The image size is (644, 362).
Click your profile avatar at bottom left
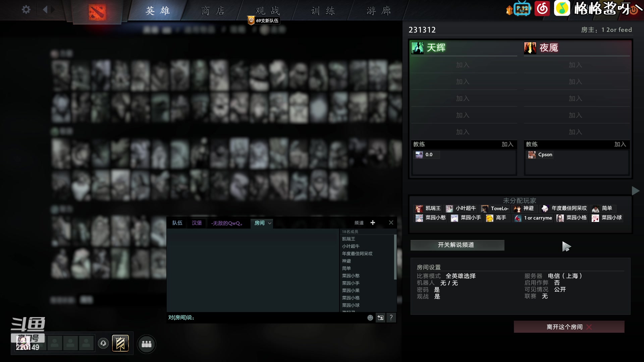24,343
